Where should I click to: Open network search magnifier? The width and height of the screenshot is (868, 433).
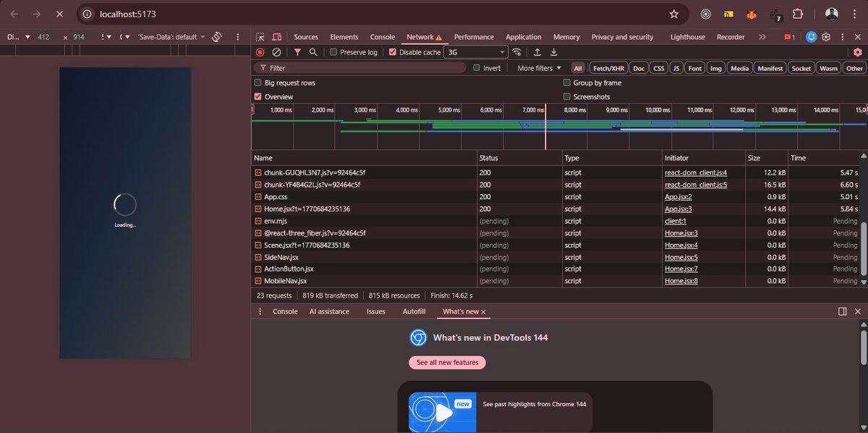tap(313, 52)
